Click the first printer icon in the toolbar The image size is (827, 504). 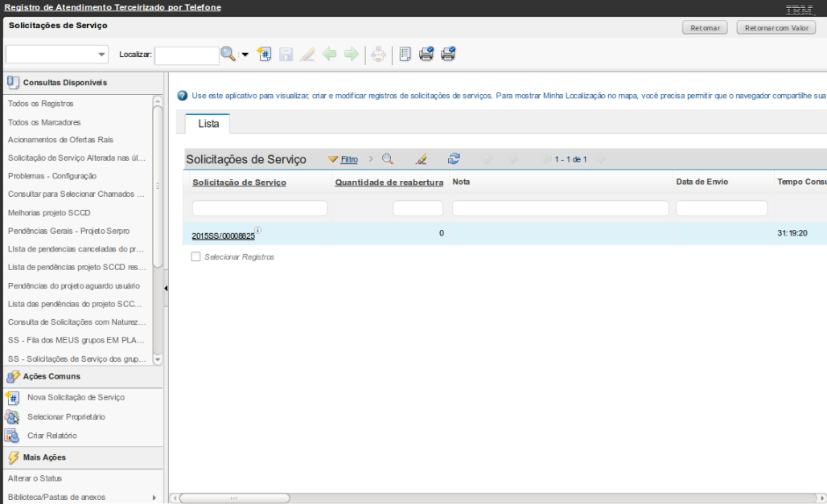(x=426, y=54)
